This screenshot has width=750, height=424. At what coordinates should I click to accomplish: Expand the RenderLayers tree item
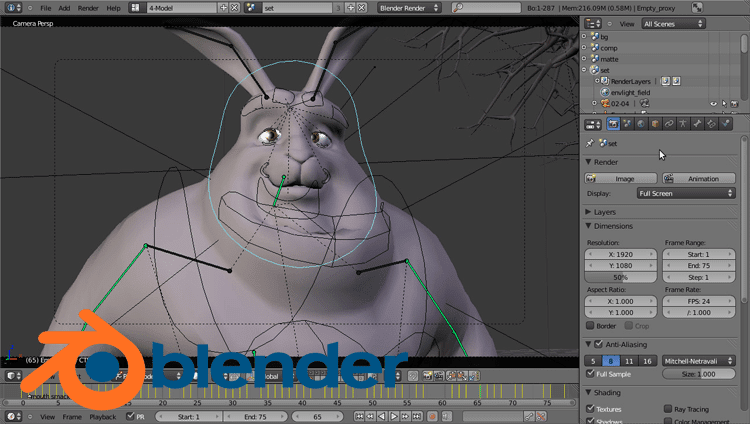tap(596, 81)
